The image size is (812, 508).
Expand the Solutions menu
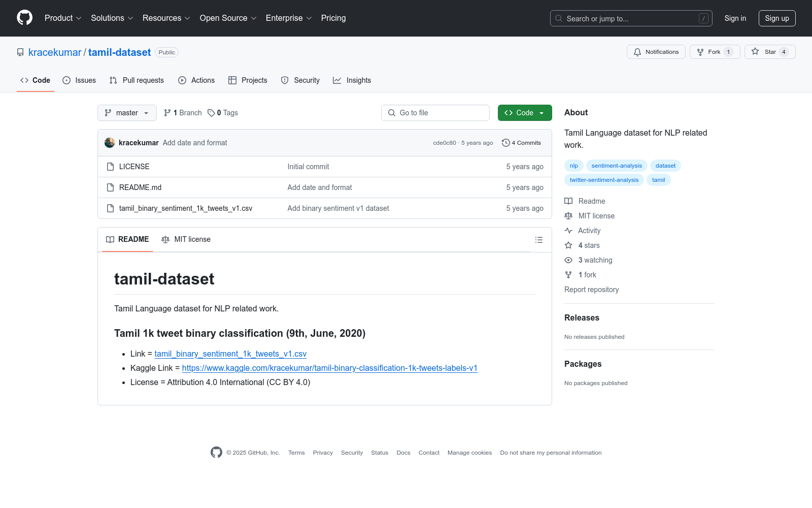point(112,18)
